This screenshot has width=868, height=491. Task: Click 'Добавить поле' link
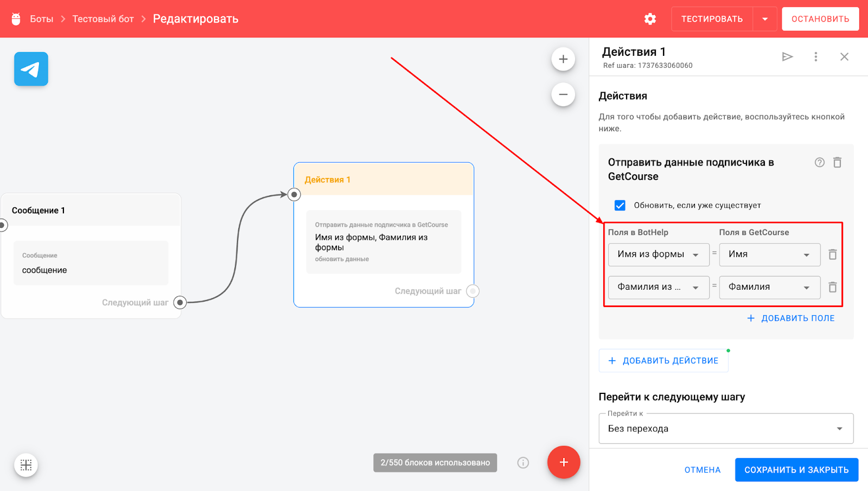click(x=791, y=318)
